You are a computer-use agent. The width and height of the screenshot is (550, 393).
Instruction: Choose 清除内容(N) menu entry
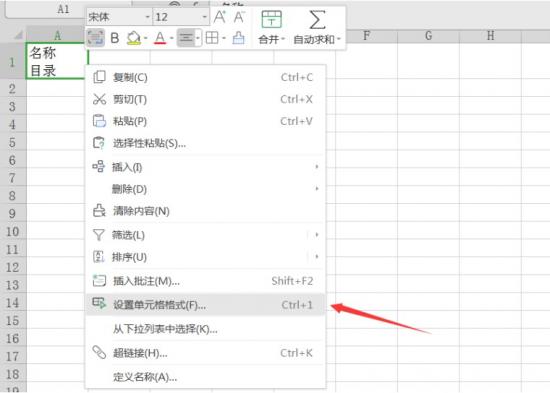pyautogui.click(x=205, y=211)
